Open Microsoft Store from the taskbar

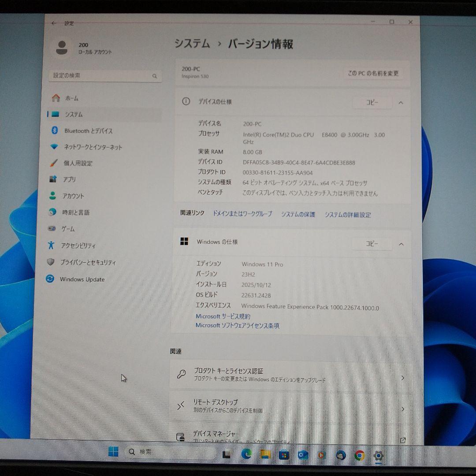pos(284,455)
